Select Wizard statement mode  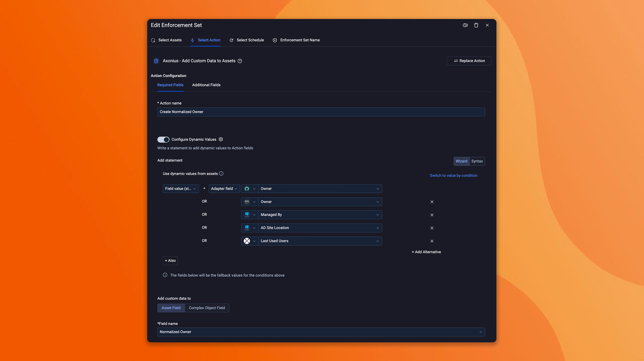pyautogui.click(x=461, y=161)
